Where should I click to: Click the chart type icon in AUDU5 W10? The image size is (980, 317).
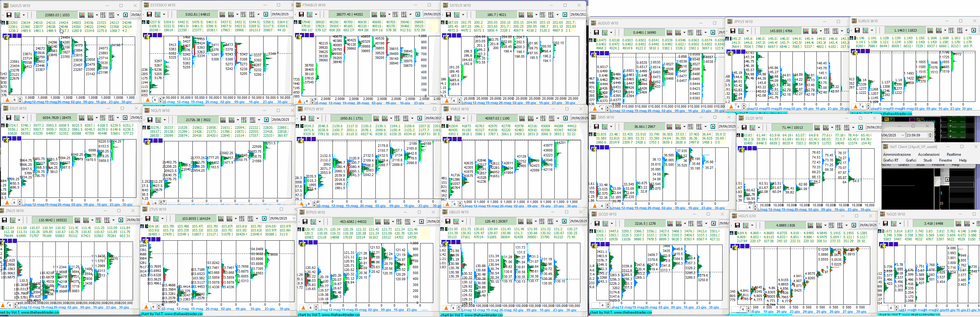(605, 32)
